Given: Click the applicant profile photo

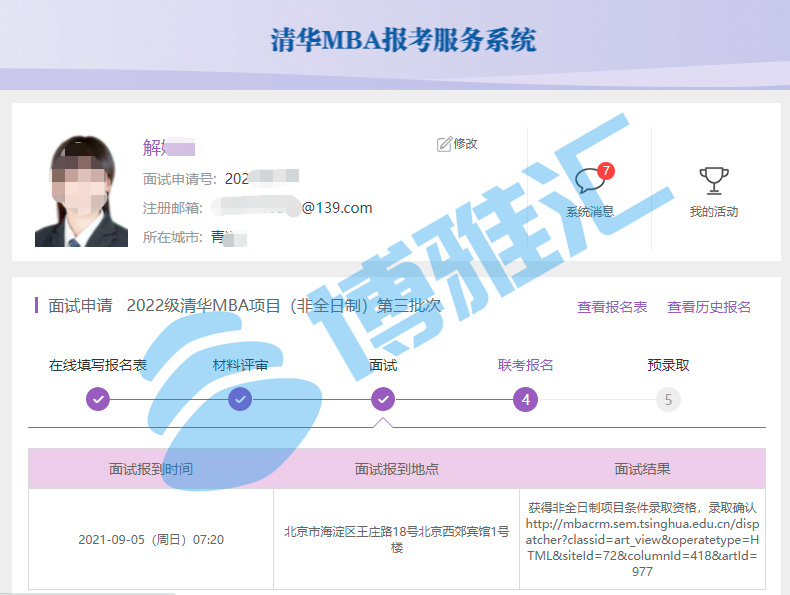Looking at the screenshot, I should point(81,191).
